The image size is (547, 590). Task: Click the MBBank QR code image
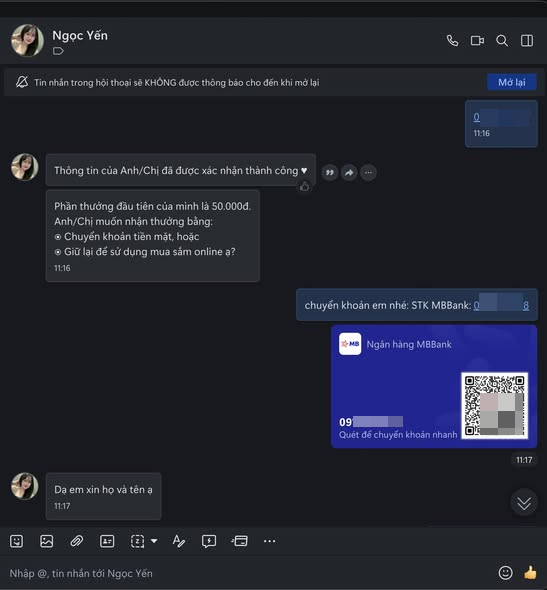coord(494,405)
